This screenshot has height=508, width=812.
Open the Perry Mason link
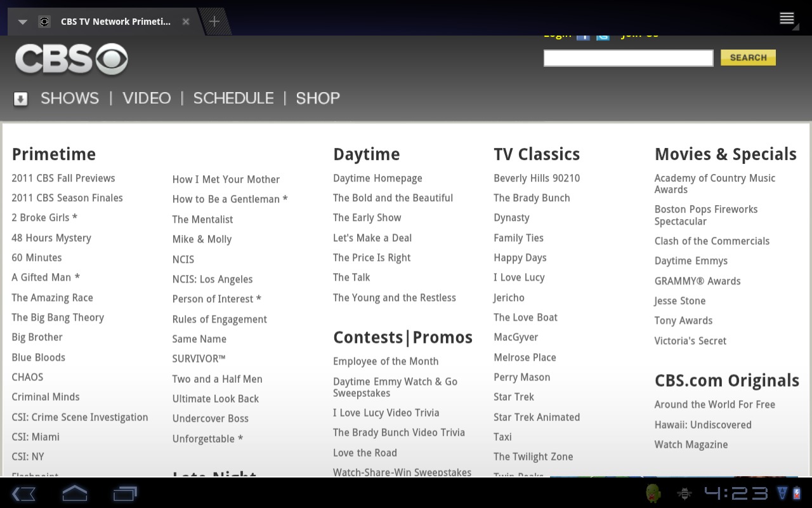[522, 377]
